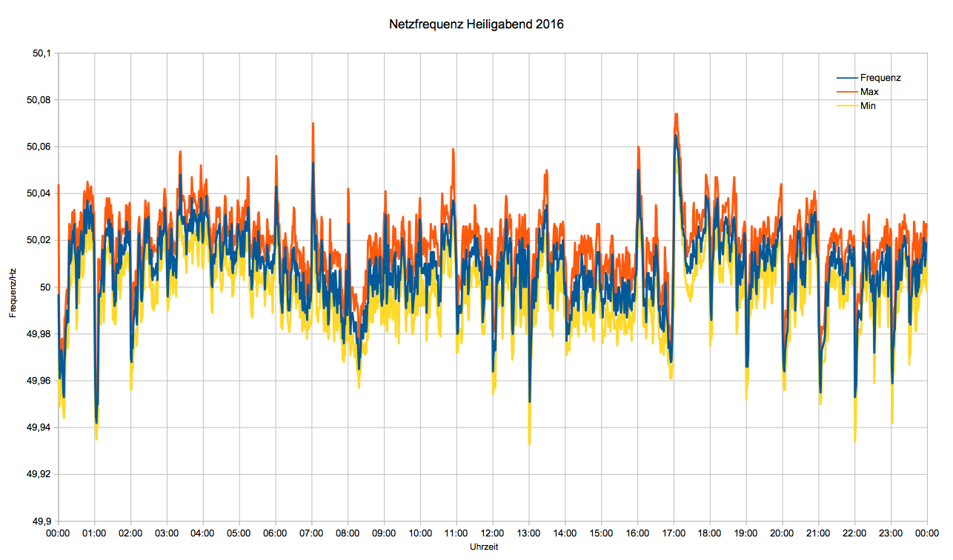953x560 pixels.
Task: Click the 16:00 time axis label
Action: [637, 533]
